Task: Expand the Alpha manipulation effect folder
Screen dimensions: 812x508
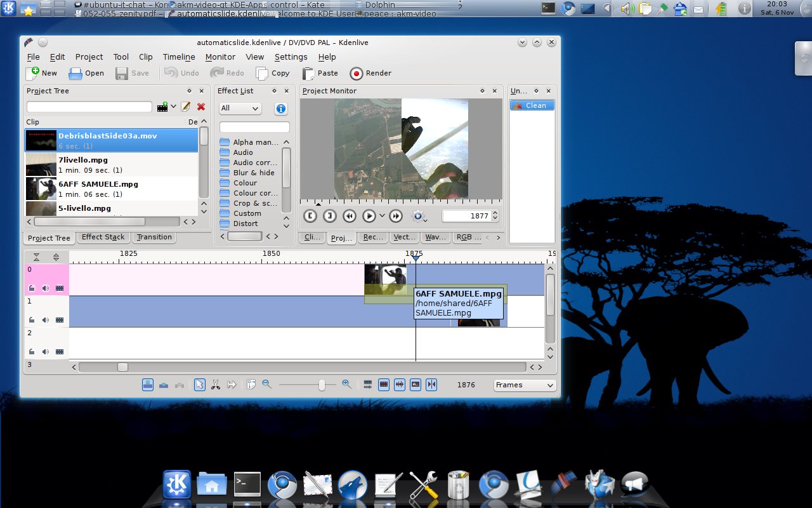Action: [x=224, y=142]
